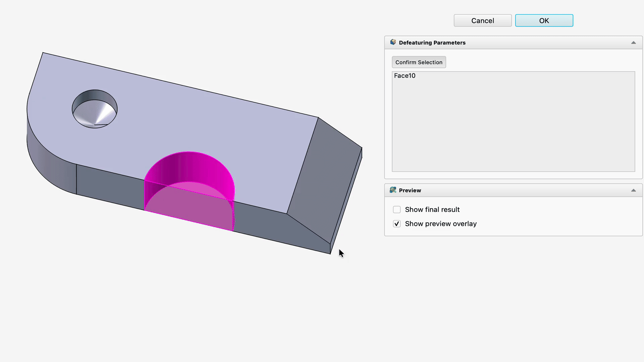Click the empty area of the selection list
Viewport: 644px width, 362px height.
[513, 127]
